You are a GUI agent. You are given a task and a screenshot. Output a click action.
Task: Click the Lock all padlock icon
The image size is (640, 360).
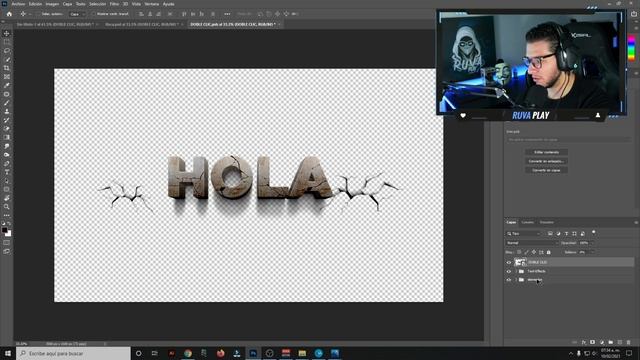pos(549,252)
